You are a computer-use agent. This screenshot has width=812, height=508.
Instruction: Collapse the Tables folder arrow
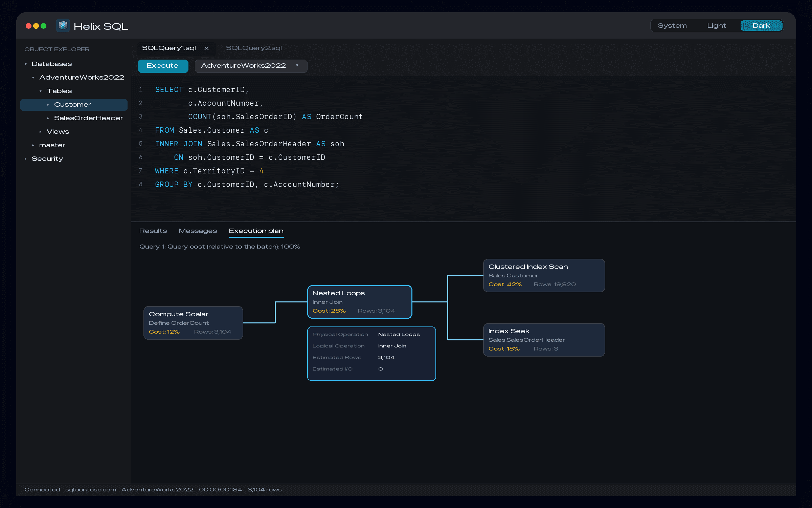[41, 91]
